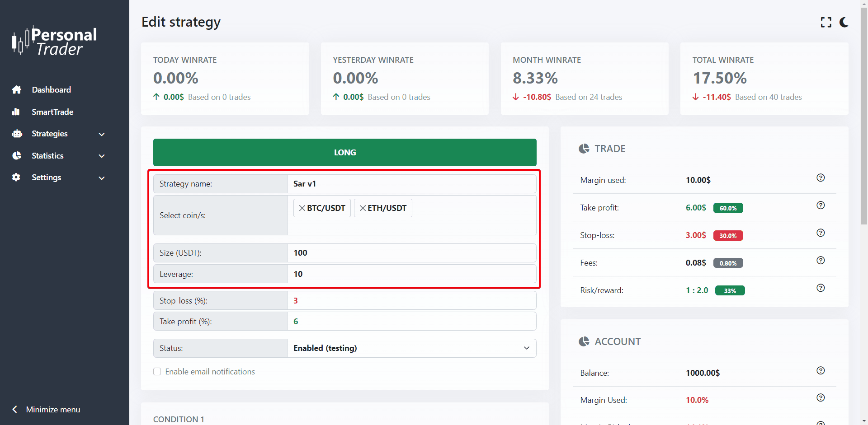Click help icon next to Margin used
This screenshot has height=425, width=868.
pos(821,178)
